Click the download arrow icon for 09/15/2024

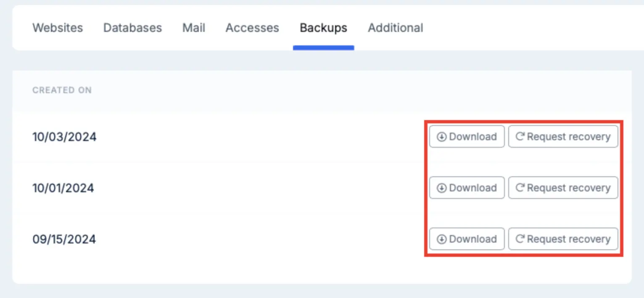pyautogui.click(x=441, y=239)
